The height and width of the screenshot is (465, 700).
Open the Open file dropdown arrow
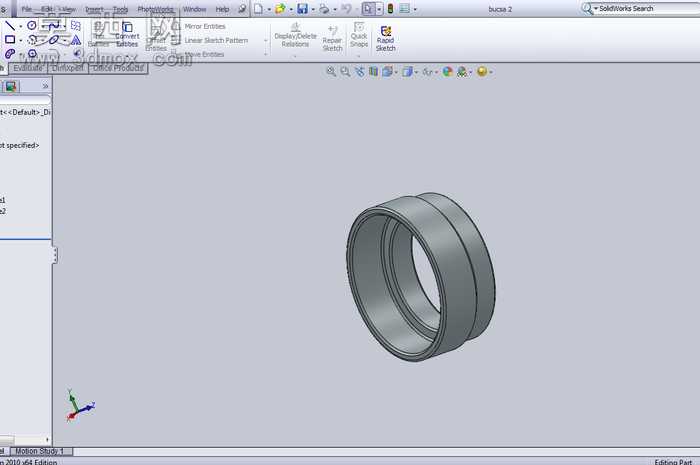coord(291,9)
